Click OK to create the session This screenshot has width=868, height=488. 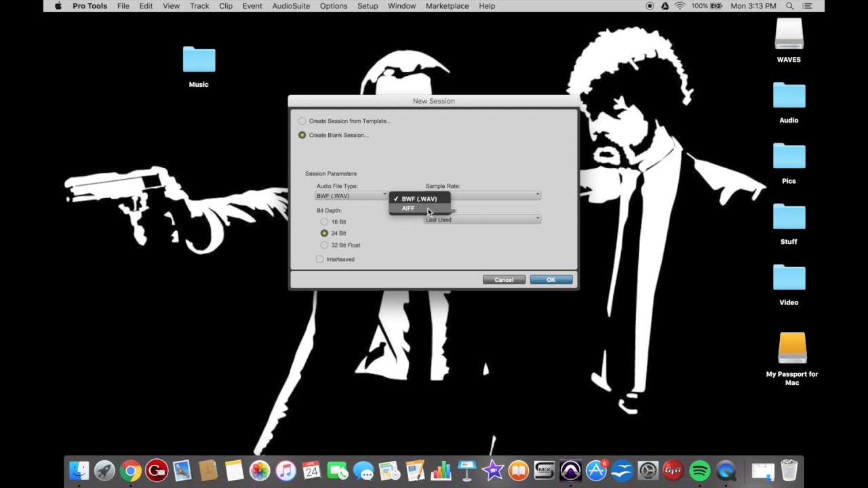point(551,280)
